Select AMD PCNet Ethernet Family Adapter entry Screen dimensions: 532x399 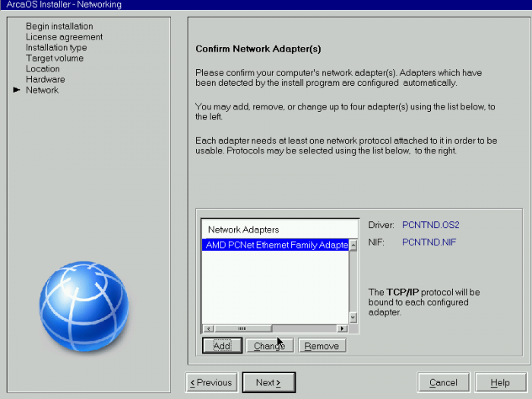click(275, 245)
